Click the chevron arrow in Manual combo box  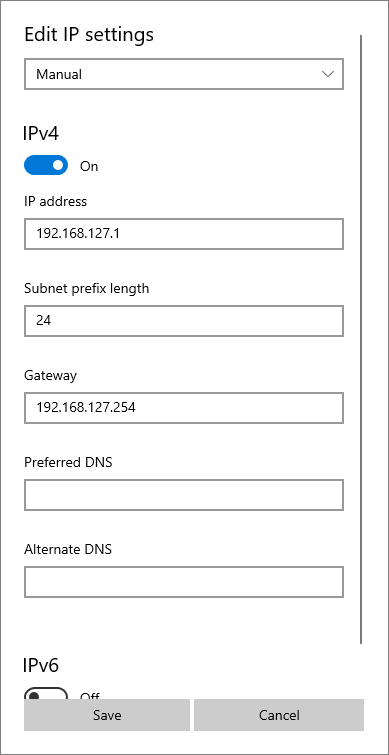point(328,74)
